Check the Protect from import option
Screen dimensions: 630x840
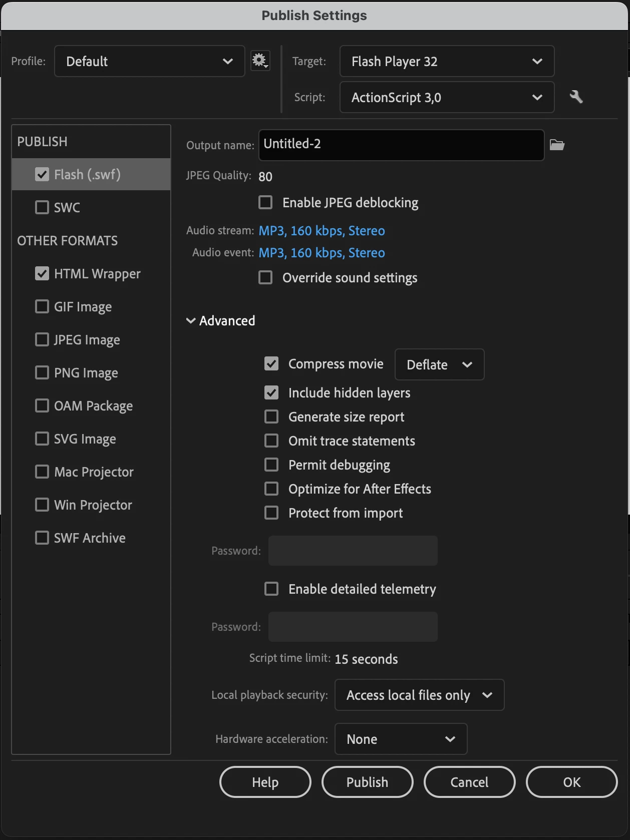[x=271, y=513]
